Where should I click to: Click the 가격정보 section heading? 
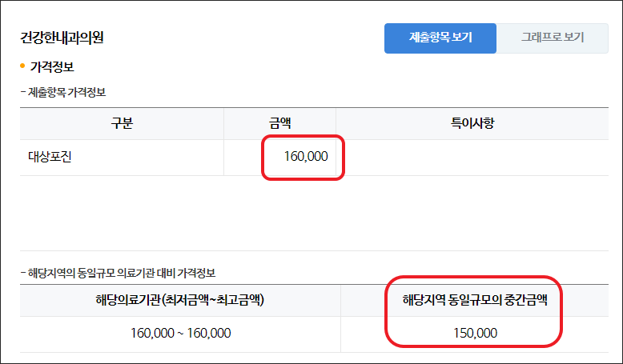pyautogui.click(x=52, y=66)
